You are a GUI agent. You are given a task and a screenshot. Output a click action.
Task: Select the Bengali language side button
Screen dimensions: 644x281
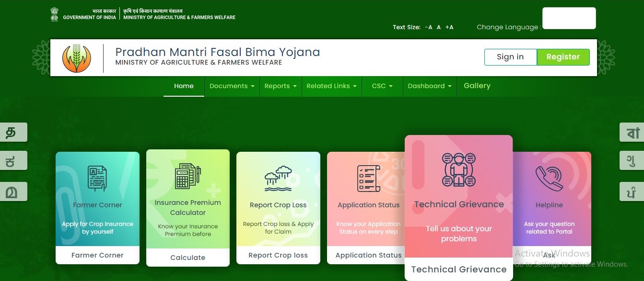[632, 132]
